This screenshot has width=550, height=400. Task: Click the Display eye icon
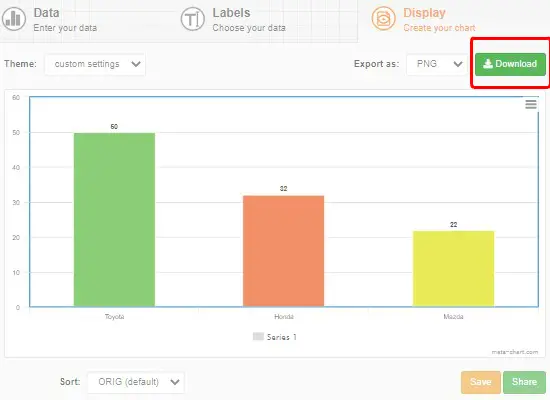coord(383,18)
